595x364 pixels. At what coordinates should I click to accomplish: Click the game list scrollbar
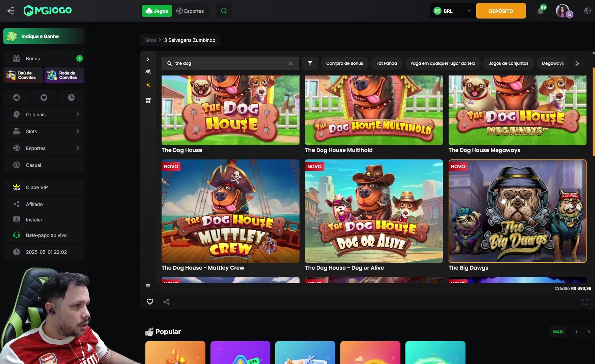tap(593, 112)
